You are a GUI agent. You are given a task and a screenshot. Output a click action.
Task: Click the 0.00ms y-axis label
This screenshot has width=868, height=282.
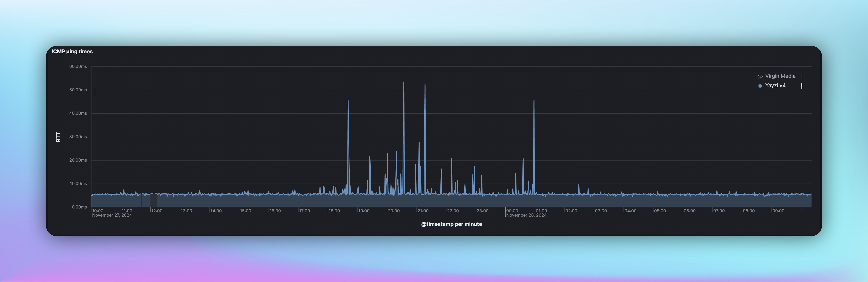pyautogui.click(x=79, y=207)
